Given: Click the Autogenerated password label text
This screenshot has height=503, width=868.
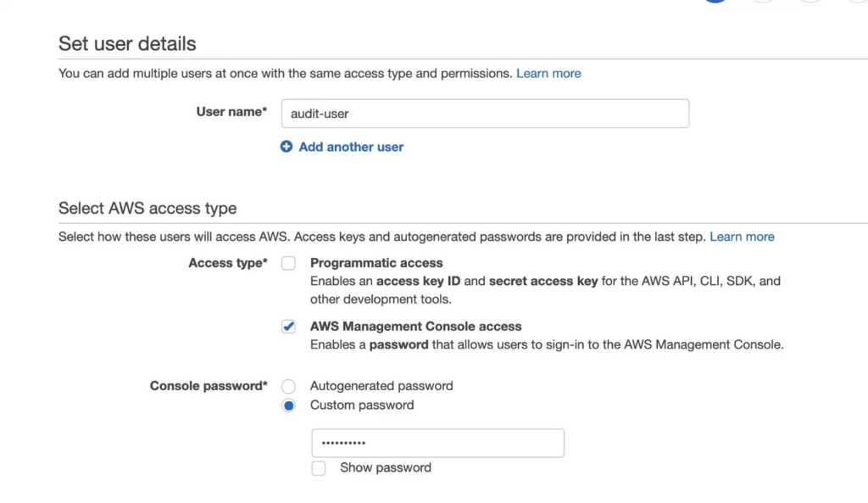Looking at the screenshot, I should coord(381,386).
